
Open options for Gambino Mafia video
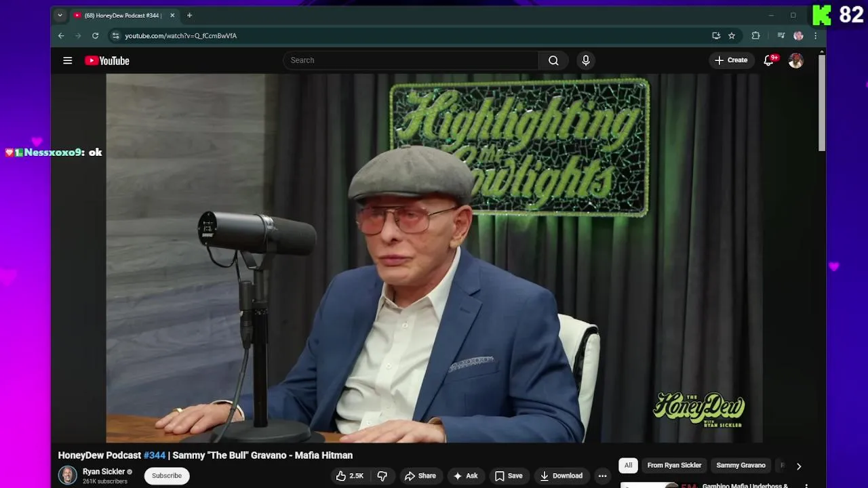(x=806, y=486)
